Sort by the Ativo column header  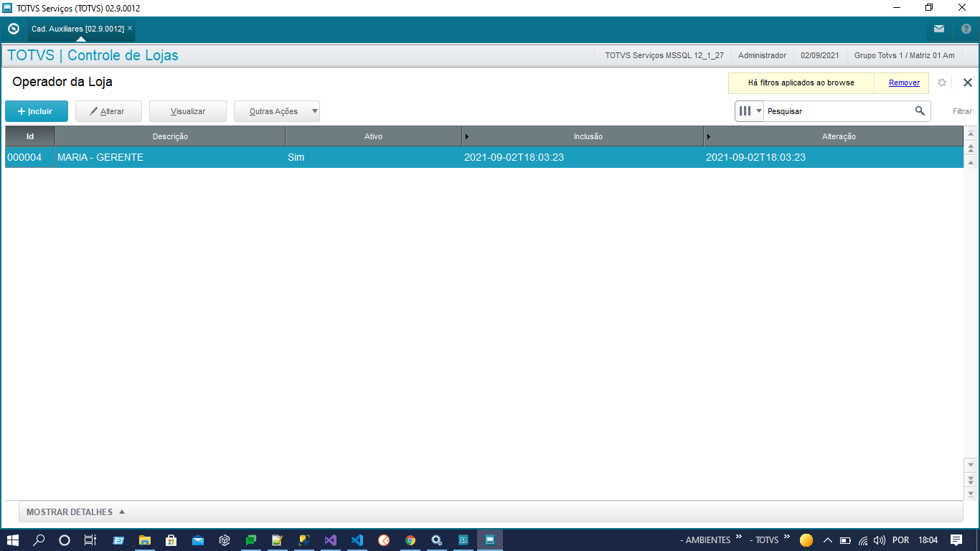374,136
